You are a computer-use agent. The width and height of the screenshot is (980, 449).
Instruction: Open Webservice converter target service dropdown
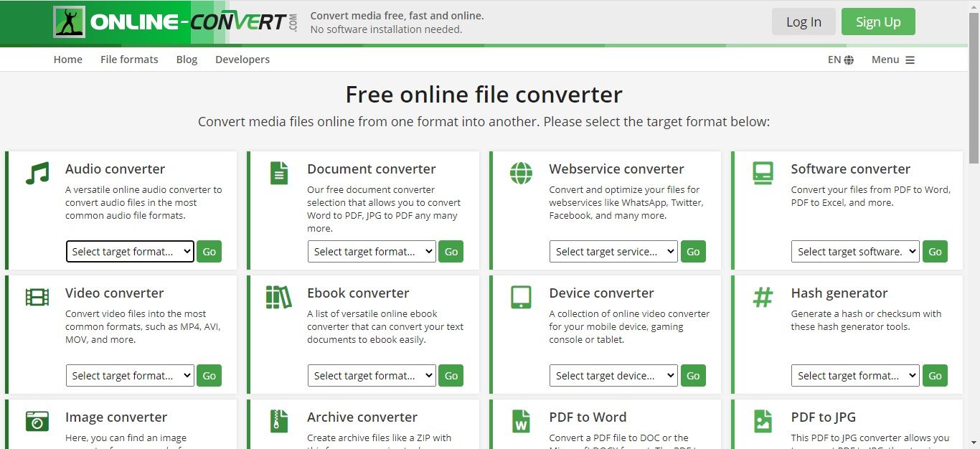click(613, 252)
